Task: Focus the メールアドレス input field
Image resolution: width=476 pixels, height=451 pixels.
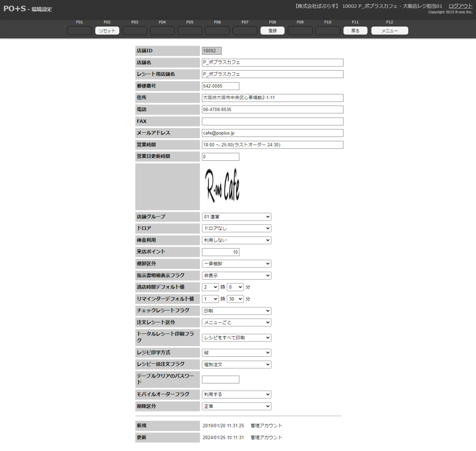Action: click(272, 133)
